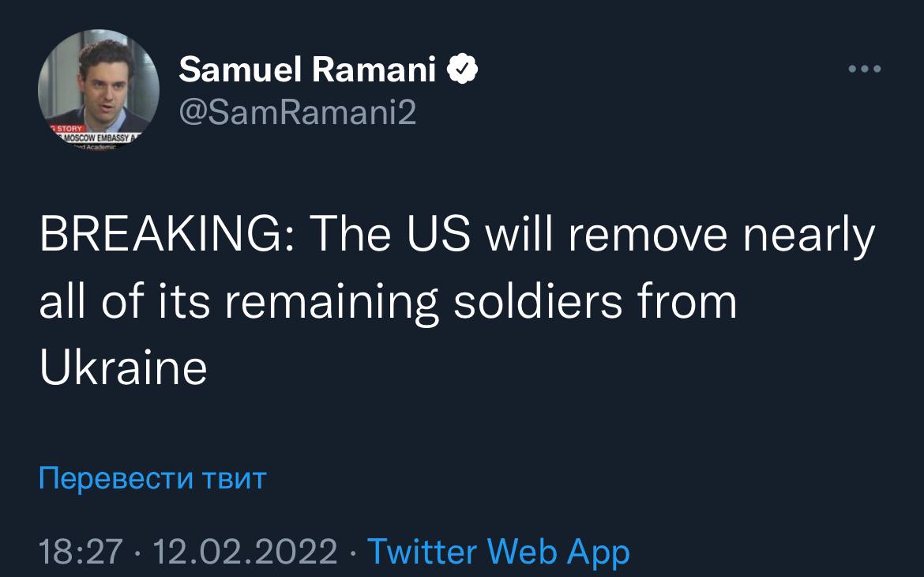Image resolution: width=924 pixels, height=577 pixels.
Task: Open the three-dot more options menu
Action: pyautogui.click(x=865, y=70)
